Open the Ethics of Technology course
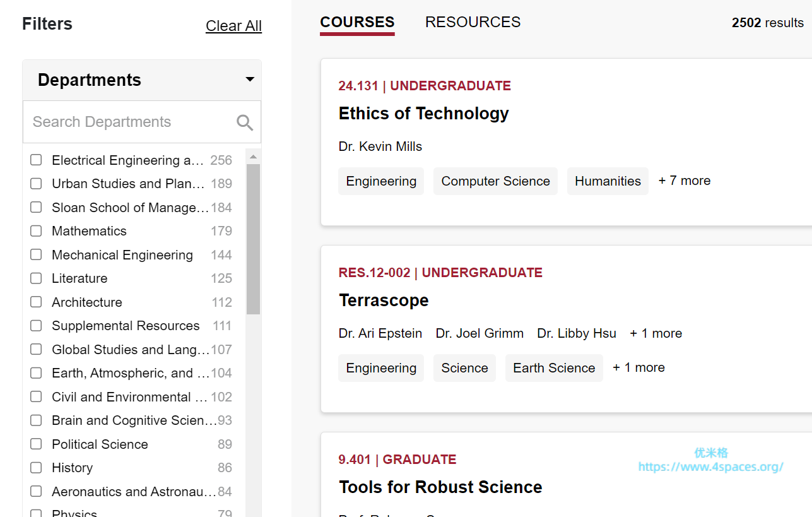The height and width of the screenshot is (517, 812). tap(423, 114)
